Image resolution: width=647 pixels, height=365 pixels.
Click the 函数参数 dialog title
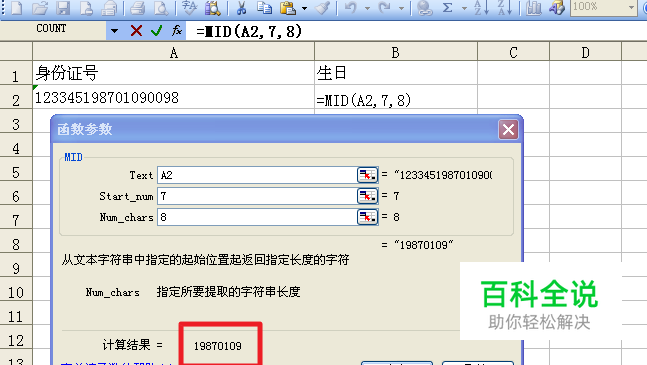pyautogui.click(x=85, y=129)
